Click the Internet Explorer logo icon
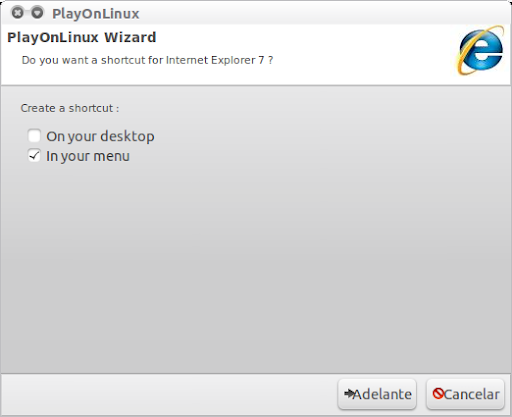Screen dimensions: 512x417 click(x=480, y=51)
